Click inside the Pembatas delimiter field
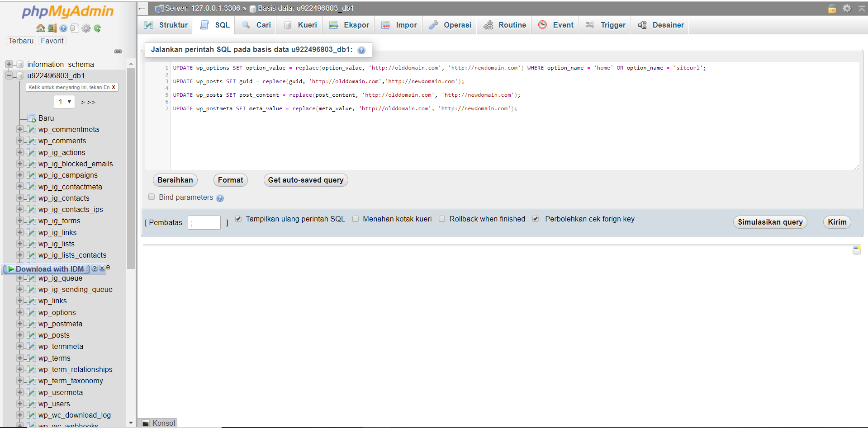 (x=204, y=222)
